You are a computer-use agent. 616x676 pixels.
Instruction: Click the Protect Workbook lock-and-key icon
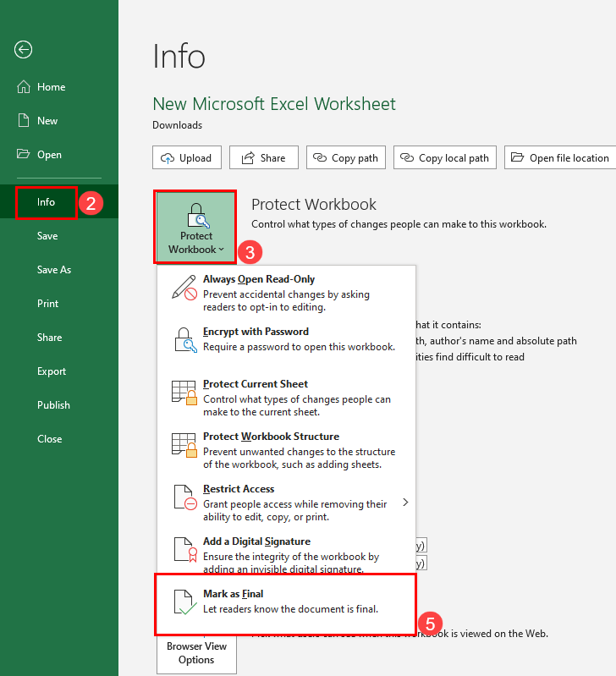click(197, 216)
